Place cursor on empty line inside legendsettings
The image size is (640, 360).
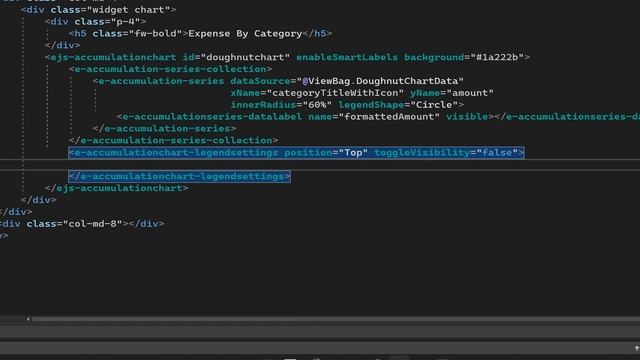tap(320, 164)
